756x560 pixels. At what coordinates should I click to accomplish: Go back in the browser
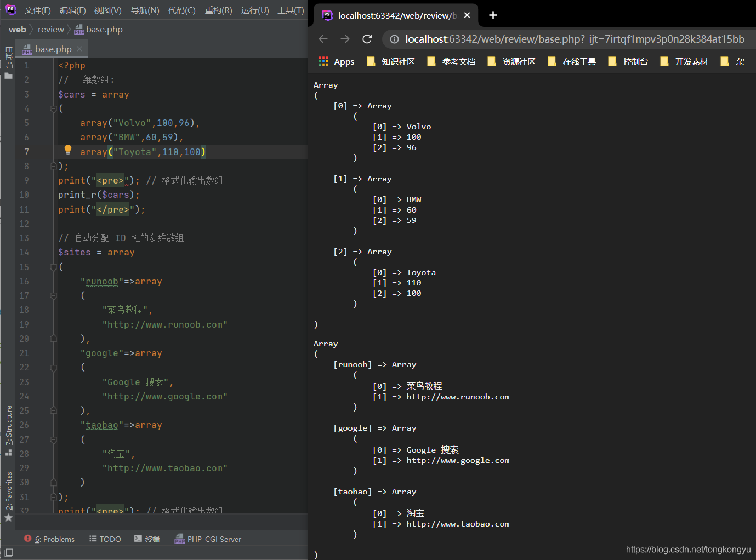[x=323, y=39]
